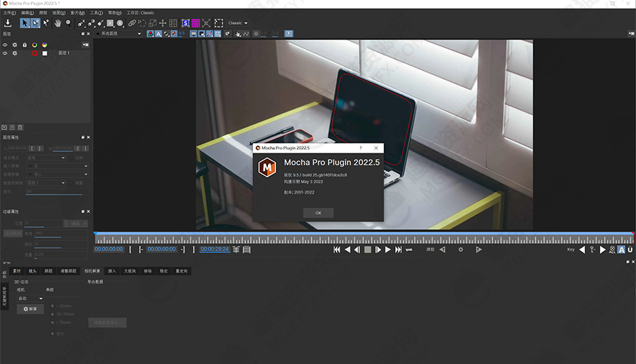Toggle the < 35mm checkbox
This screenshot has width=636, height=364.
point(52,306)
